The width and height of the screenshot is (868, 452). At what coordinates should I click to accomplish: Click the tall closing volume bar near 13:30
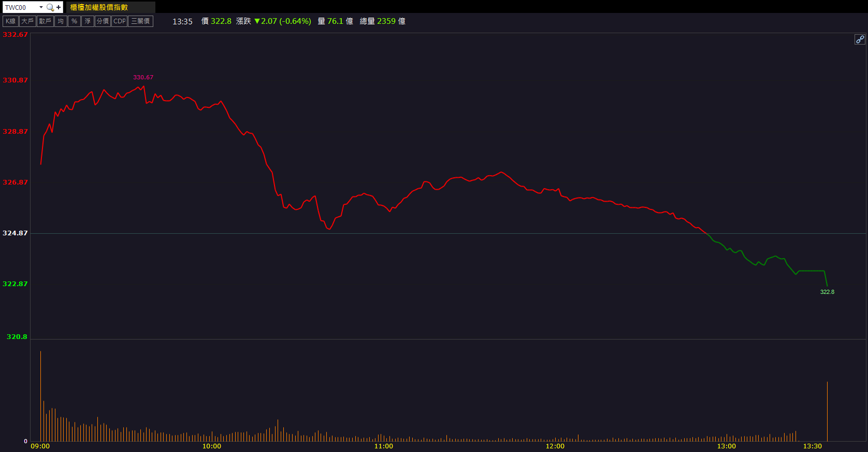click(827, 411)
